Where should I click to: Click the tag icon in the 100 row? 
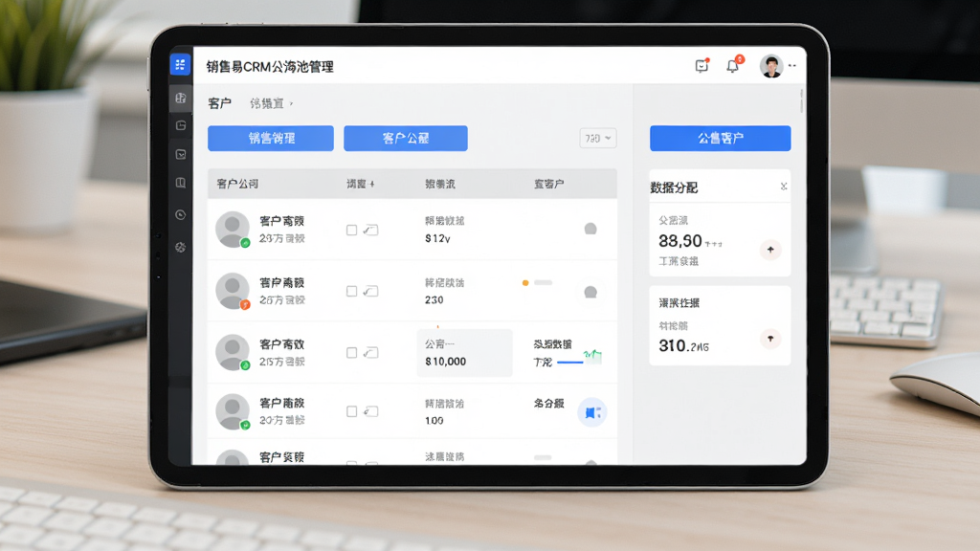pyautogui.click(x=371, y=411)
